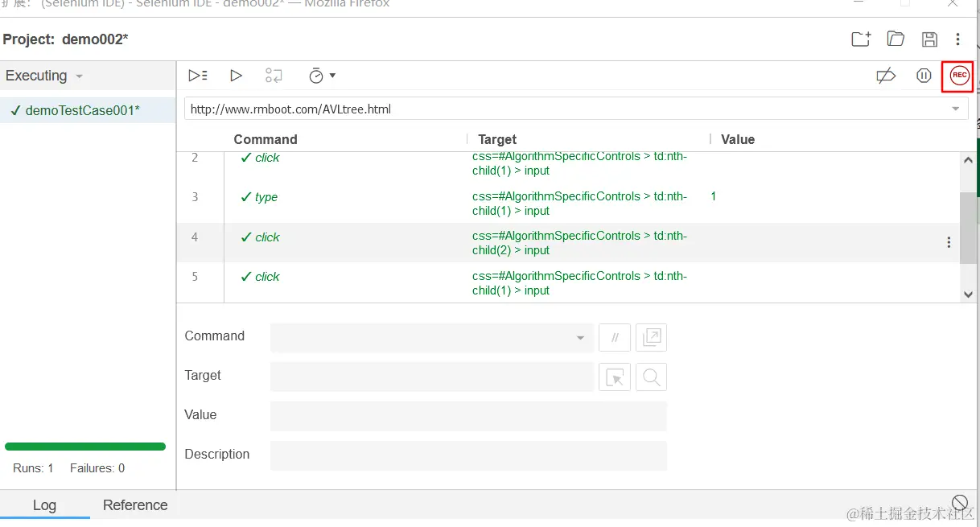
Task: Open the test execution speed control
Action: tap(322, 76)
